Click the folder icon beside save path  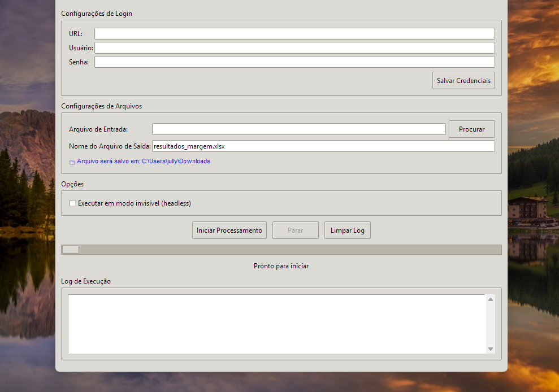tap(72, 162)
